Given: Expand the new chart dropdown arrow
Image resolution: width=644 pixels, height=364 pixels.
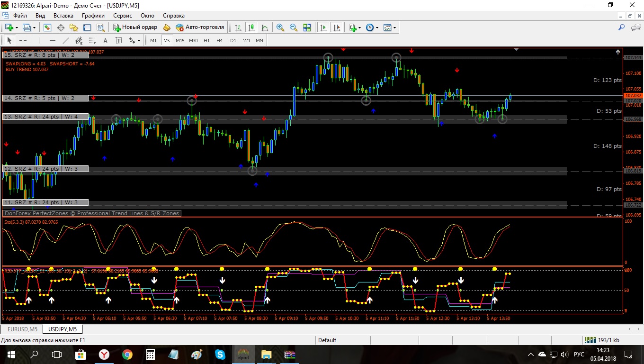Looking at the screenshot, I should (17, 27).
